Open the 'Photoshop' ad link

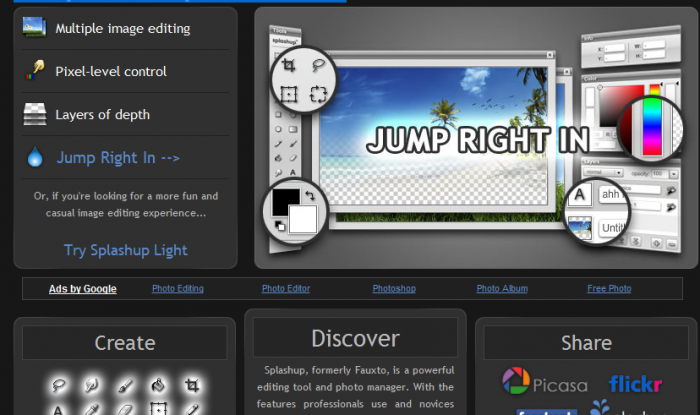(394, 289)
